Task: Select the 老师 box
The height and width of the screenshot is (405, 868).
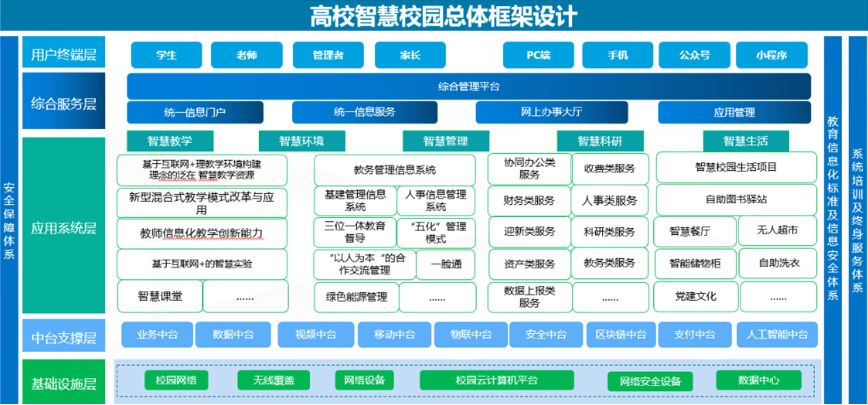Action: click(x=246, y=55)
